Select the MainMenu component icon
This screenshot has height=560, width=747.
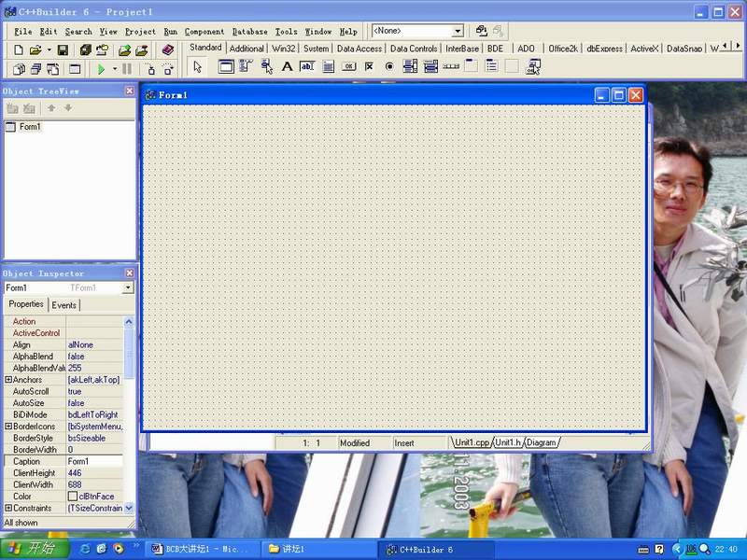tap(246, 66)
